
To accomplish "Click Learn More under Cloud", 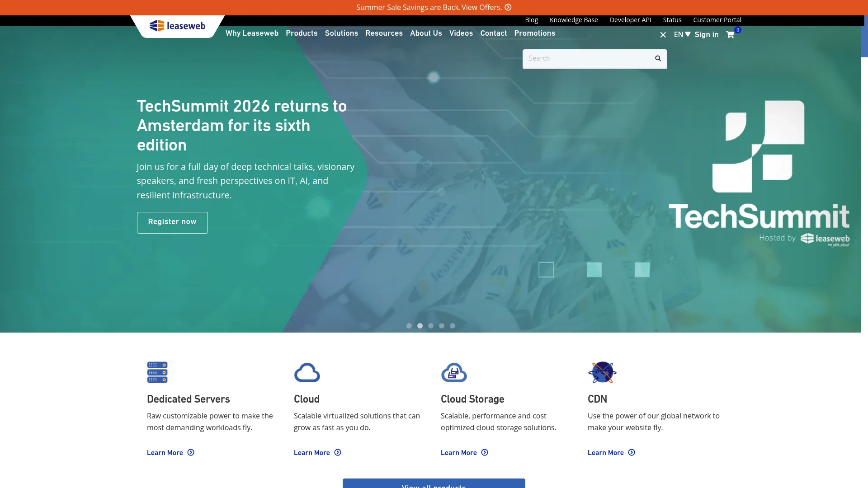I will [x=312, y=452].
